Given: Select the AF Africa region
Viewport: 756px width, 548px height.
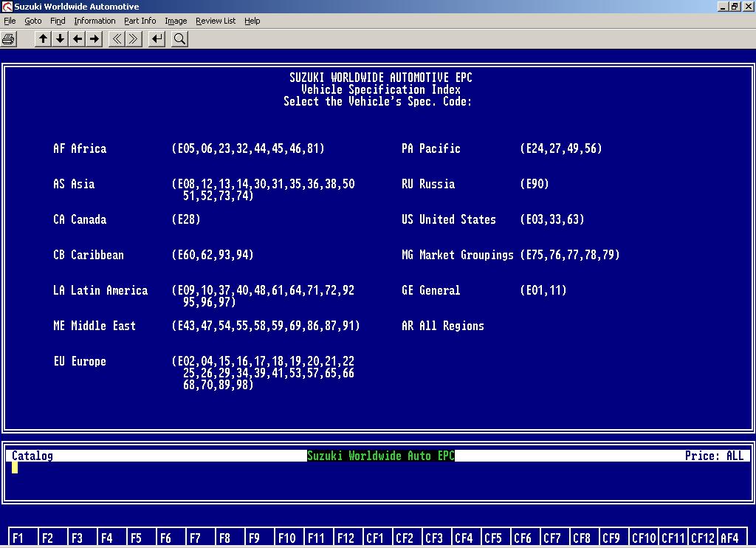Looking at the screenshot, I should tap(80, 148).
